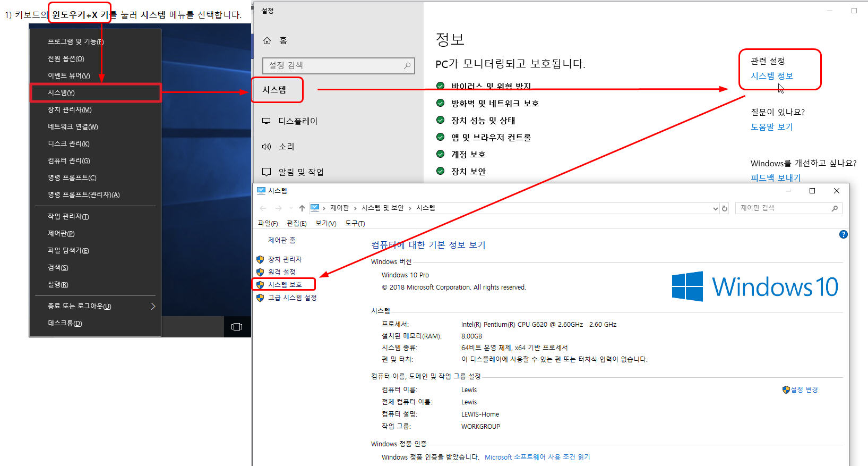Click System window title bar icon
Image resolution: width=868 pixels, height=466 pixels.
coord(261,191)
